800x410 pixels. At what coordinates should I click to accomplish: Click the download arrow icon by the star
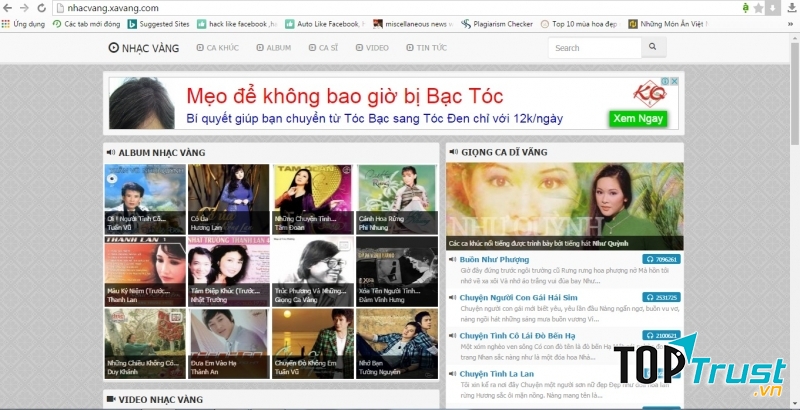[772, 8]
